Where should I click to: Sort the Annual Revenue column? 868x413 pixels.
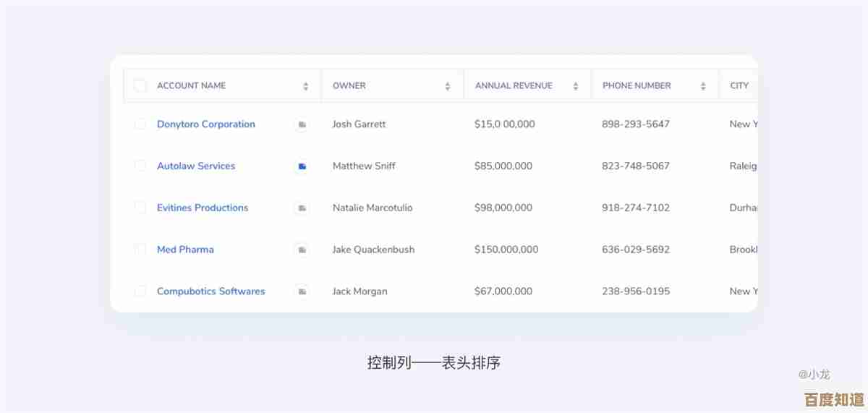click(x=576, y=86)
